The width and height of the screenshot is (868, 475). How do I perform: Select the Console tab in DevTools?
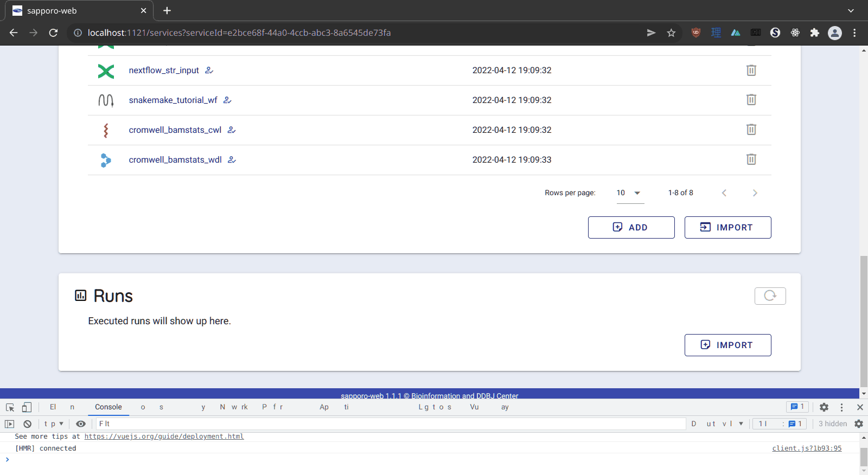pyautogui.click(x=108, y=407)
